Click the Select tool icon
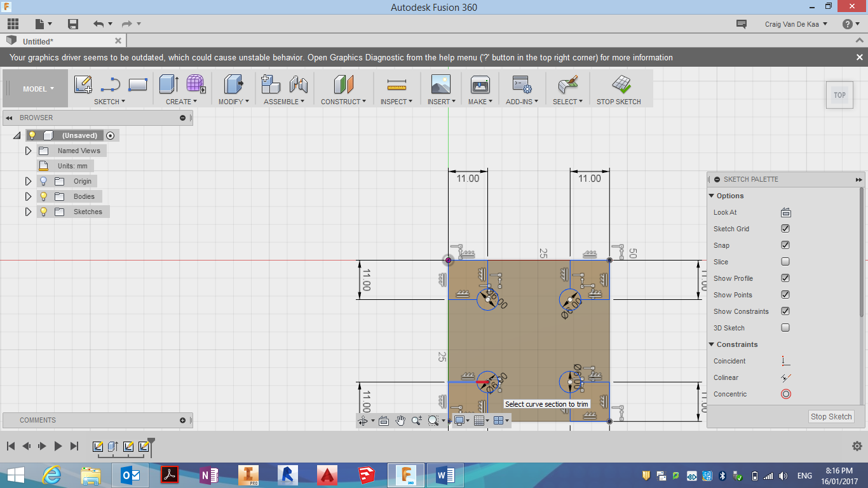 (567, 84)
